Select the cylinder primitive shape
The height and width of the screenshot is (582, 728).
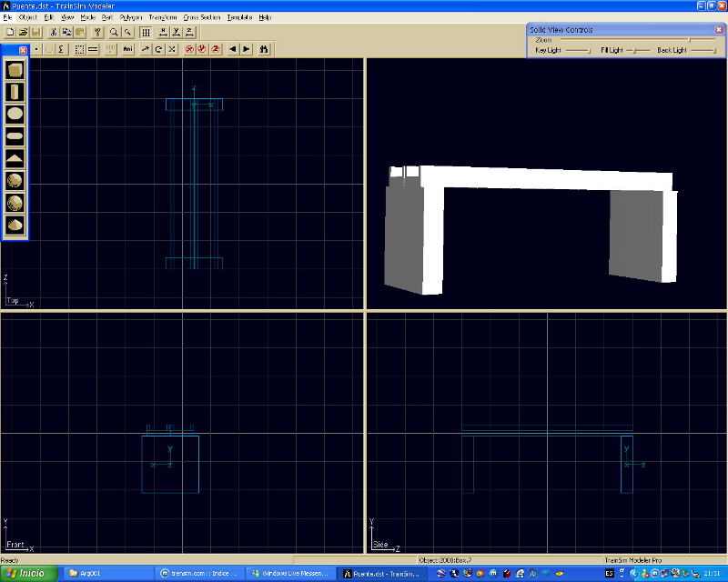15,92
